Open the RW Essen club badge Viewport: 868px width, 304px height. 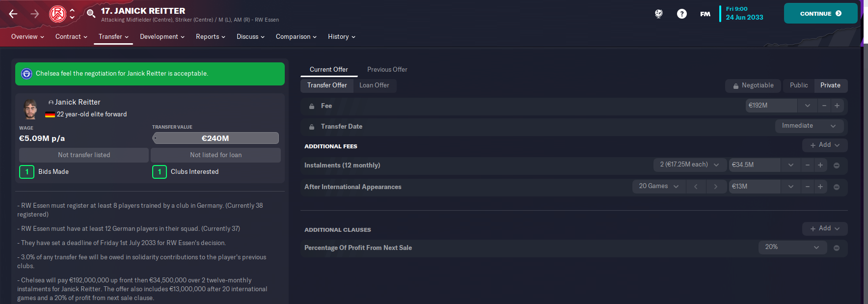[x=57, y=14]
